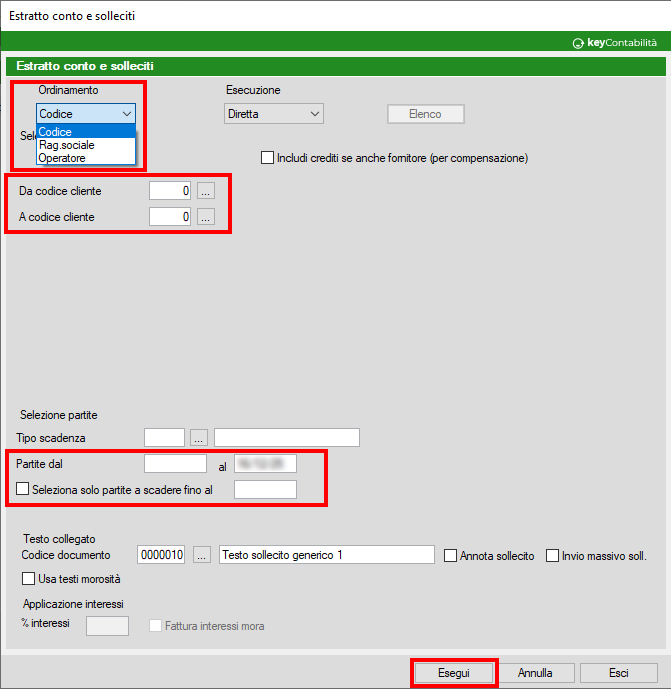Screen dimensions: 671x689
Task: Focus the Partite dal date field
Action: click(x=175, y=463)
